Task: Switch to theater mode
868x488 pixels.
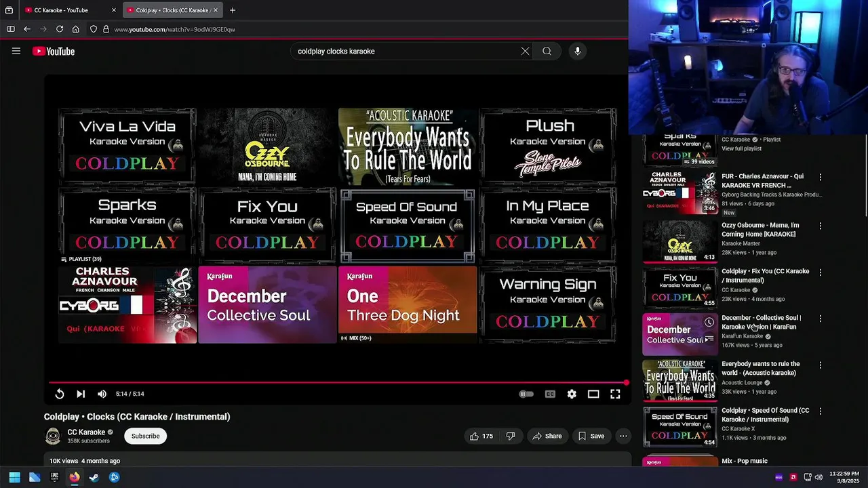Action: pyautogui.click(x=593, y=394)
